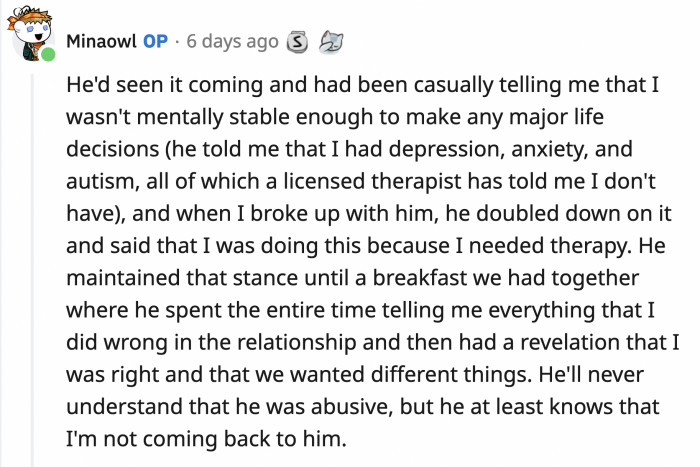Screen dimensions: 700x467
Task: Collapse the comment using the vertical thread line
Action: pos(32,270)
